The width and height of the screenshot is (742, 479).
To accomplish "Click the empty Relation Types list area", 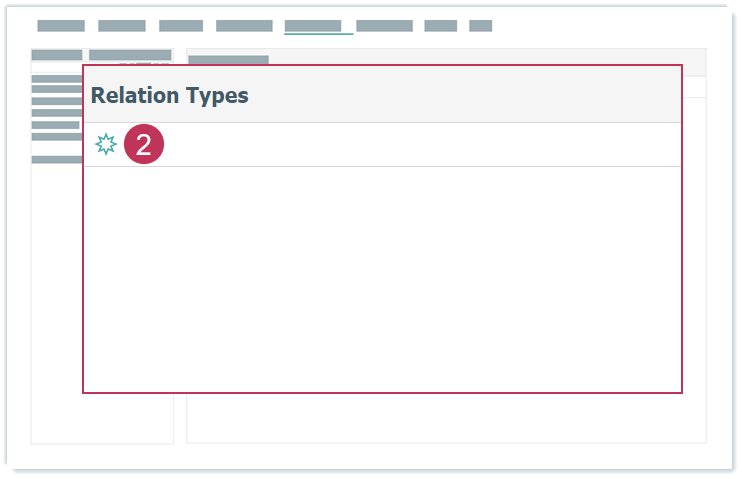I will (x=382, y=278).
